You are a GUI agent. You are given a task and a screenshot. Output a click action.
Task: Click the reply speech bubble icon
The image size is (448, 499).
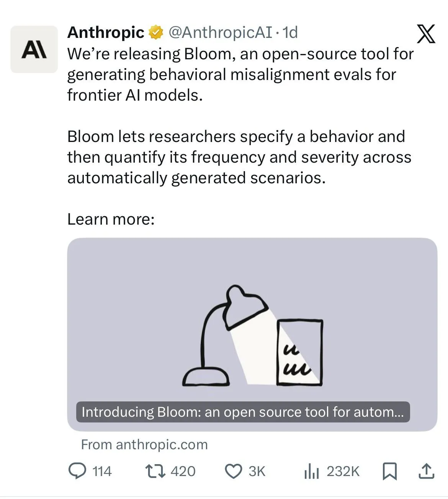click(77, 471)
